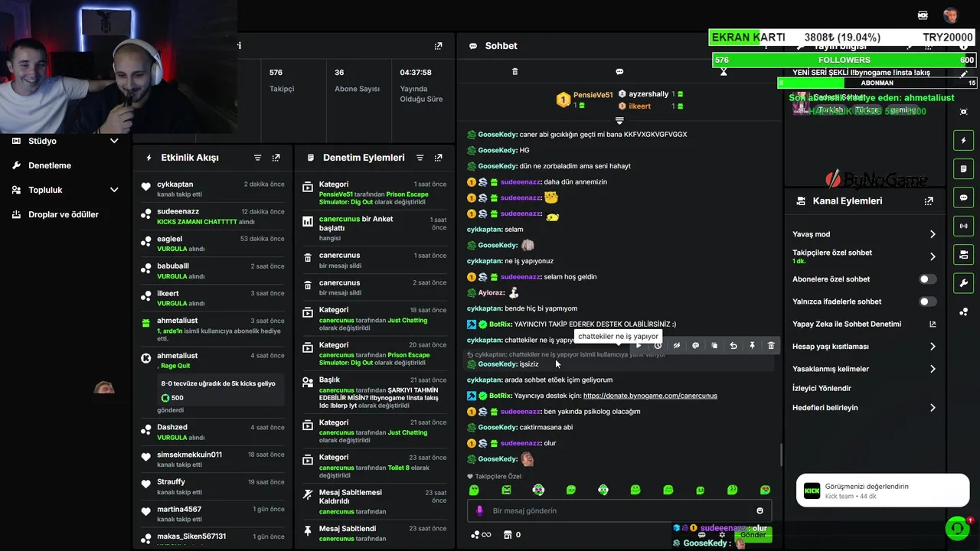This screenshot has width=980, height=551.
Task: Open filter options for Etkinlik Akışı
Action: coord(257,158)
